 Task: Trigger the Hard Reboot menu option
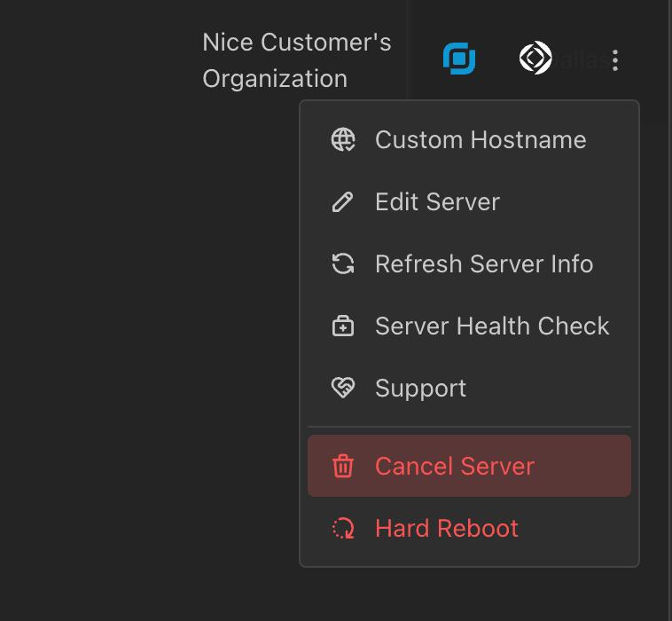pos(447,529)
